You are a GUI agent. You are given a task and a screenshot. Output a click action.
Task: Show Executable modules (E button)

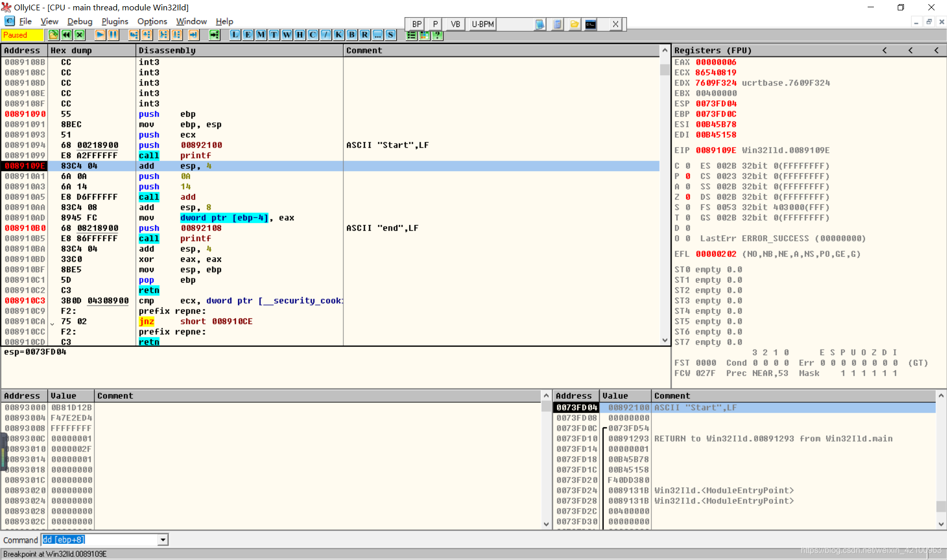[x=248, y=35]
